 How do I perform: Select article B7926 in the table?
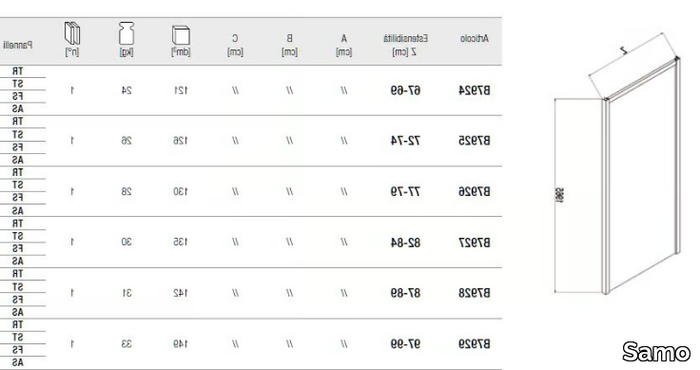474,192
